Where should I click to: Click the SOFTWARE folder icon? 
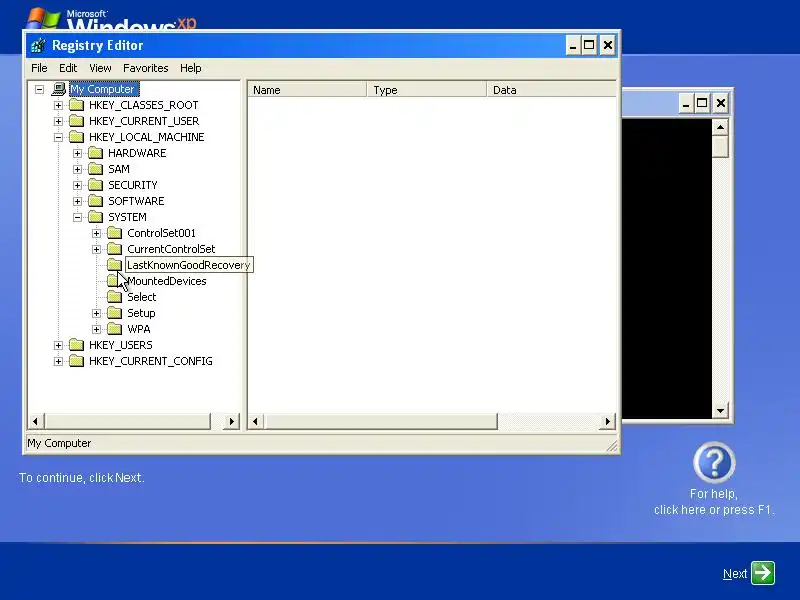pyautogui.click(x=95, y=201)
